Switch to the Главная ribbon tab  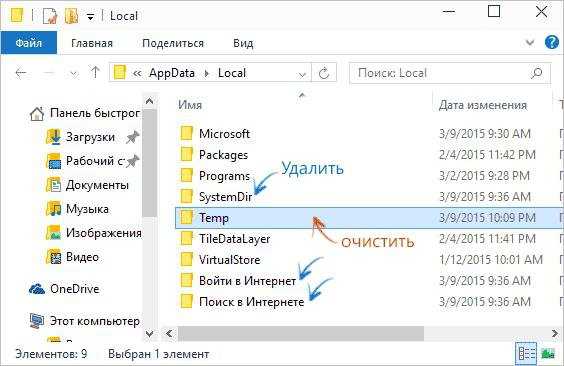[92, 43]
